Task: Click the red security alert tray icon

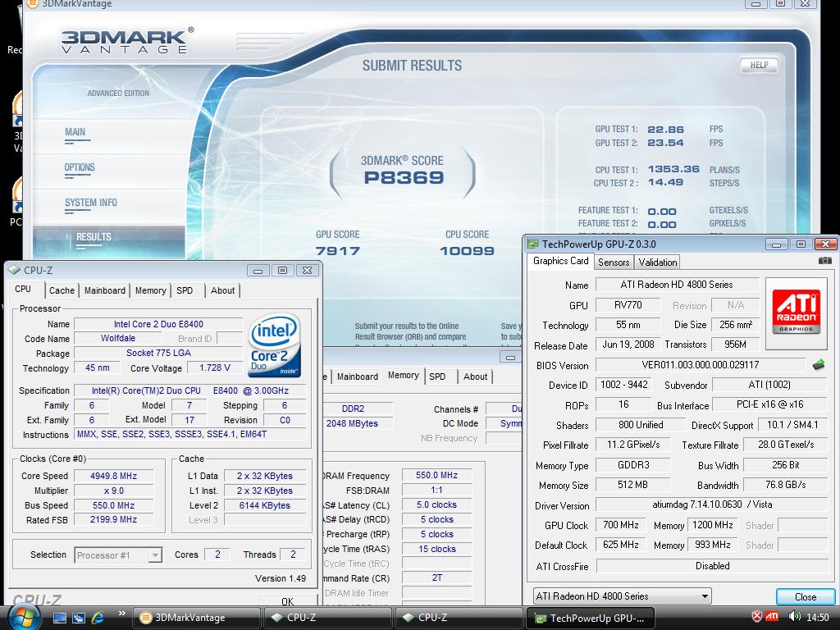Action: click(756, 617)
